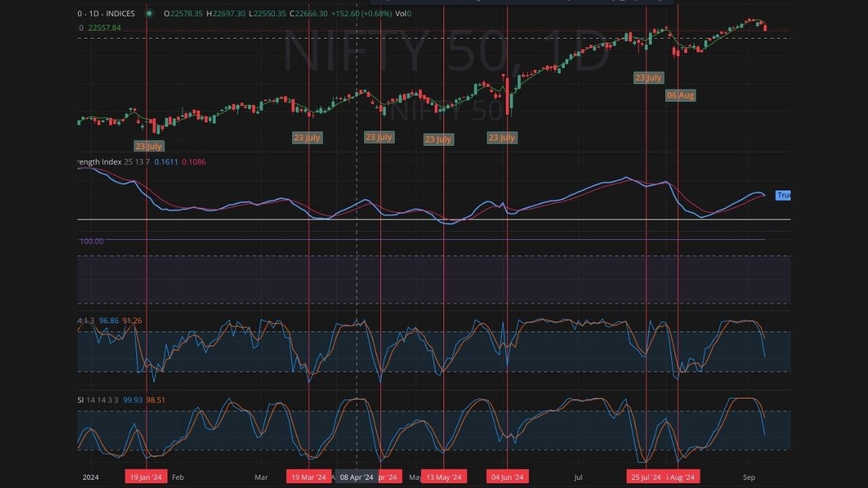Click the stochastic value 91.26
This screenshot has height=488, width=868.
(x=132, y=321)
